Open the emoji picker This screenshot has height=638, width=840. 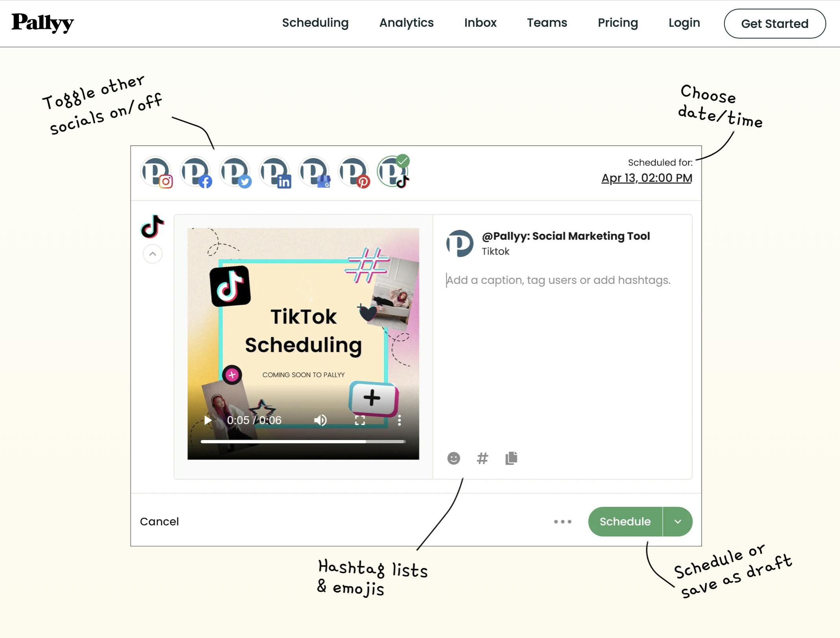[x=453, y=458]
